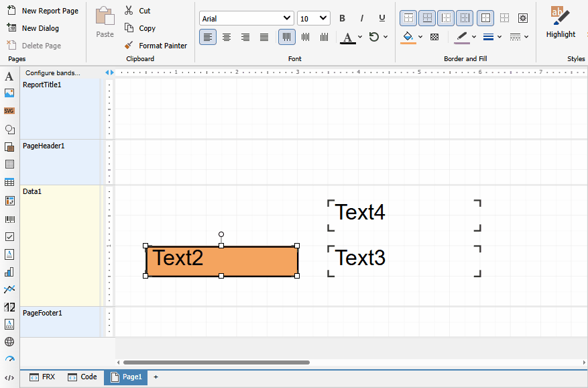Toggle Italic font style
The height and width of the screenshot is (388, 588).
[362, 18]
